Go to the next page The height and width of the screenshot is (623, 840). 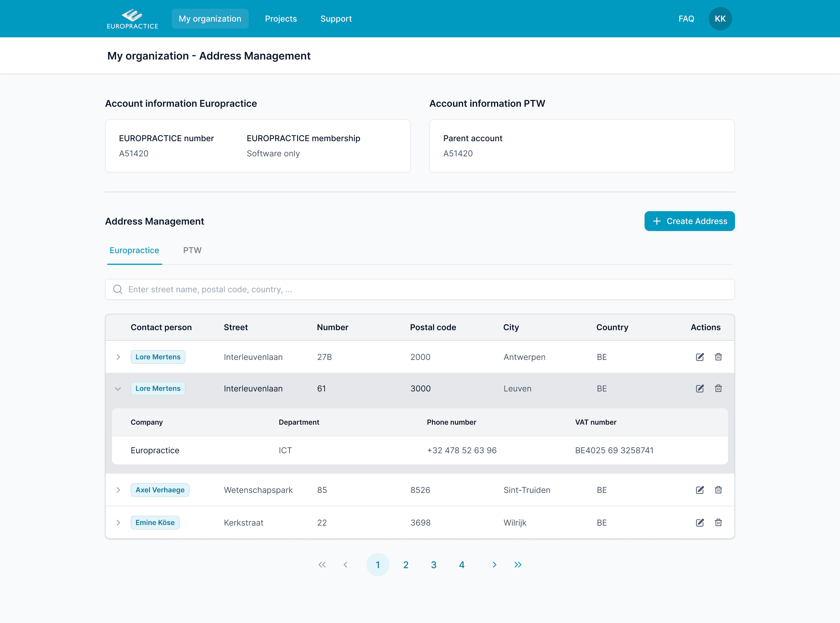tap(494, 565)
